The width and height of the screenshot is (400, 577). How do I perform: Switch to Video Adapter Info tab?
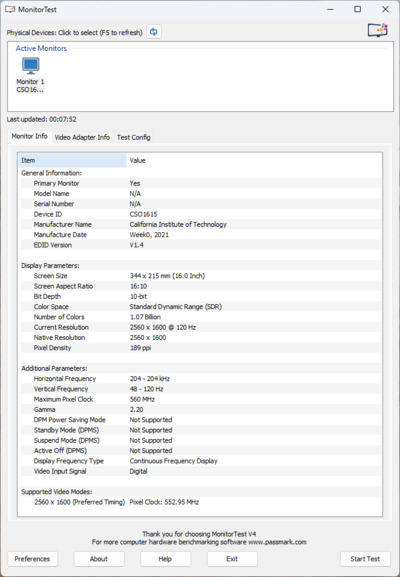pos(82,137)
